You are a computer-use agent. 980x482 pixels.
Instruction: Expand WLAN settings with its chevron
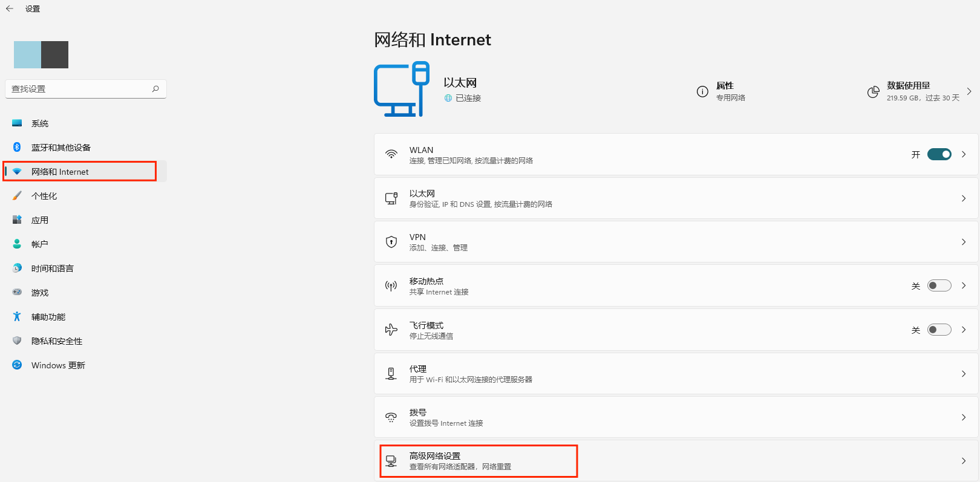point(964,154)
